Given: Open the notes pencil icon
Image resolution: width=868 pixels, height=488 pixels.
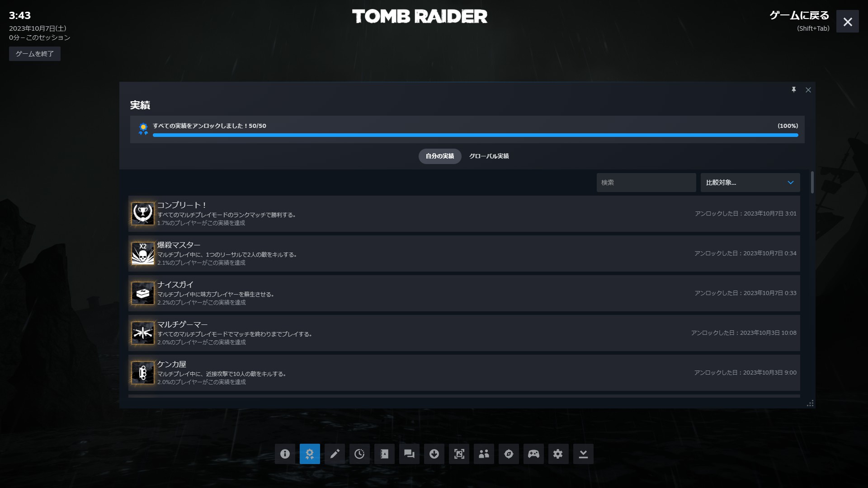Looking at the screenshot, I should click(335, 454).
